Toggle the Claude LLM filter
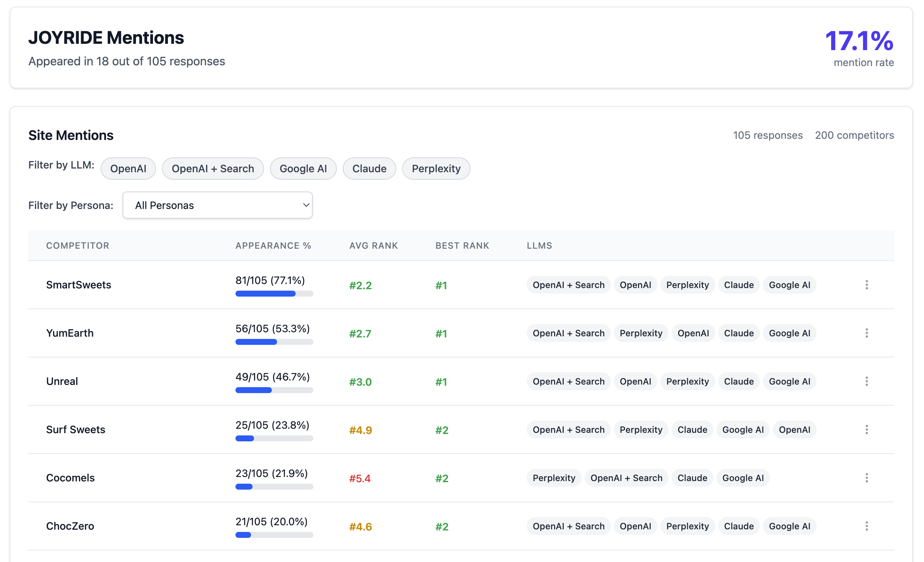The height and width of the screenshot is (562, 924). click(369, 168)
